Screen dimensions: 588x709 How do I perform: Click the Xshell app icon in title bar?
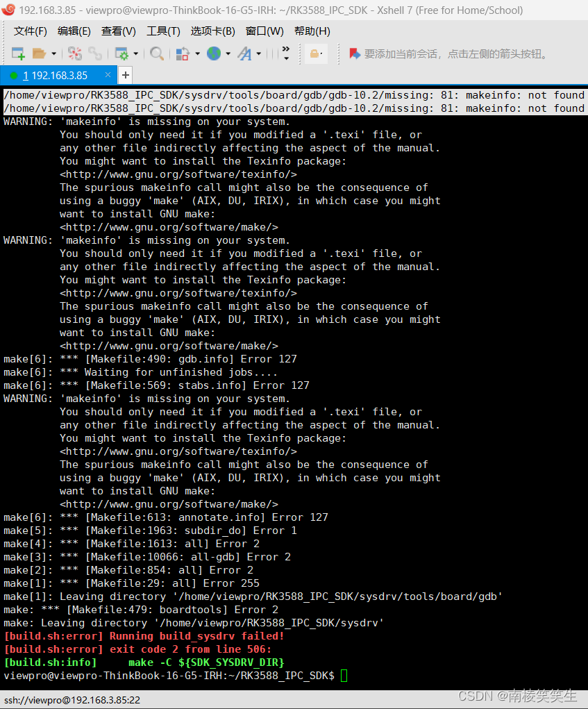coord(8,10)
